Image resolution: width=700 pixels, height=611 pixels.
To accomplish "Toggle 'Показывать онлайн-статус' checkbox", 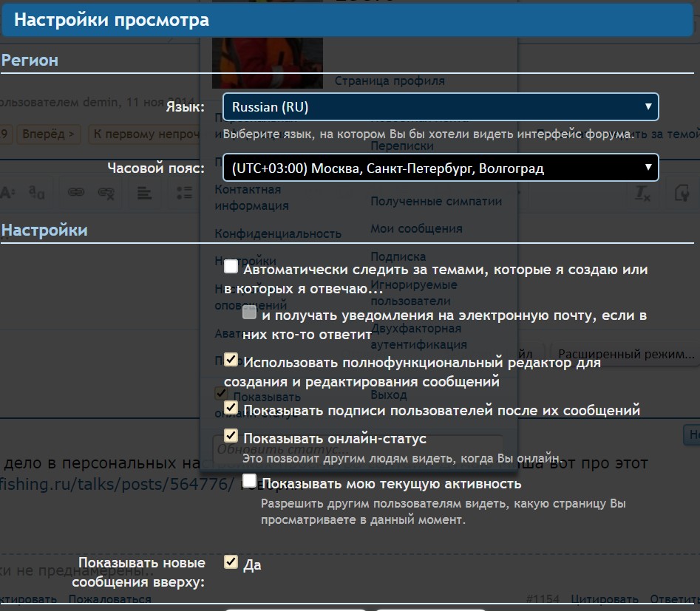I will (231, 436).
